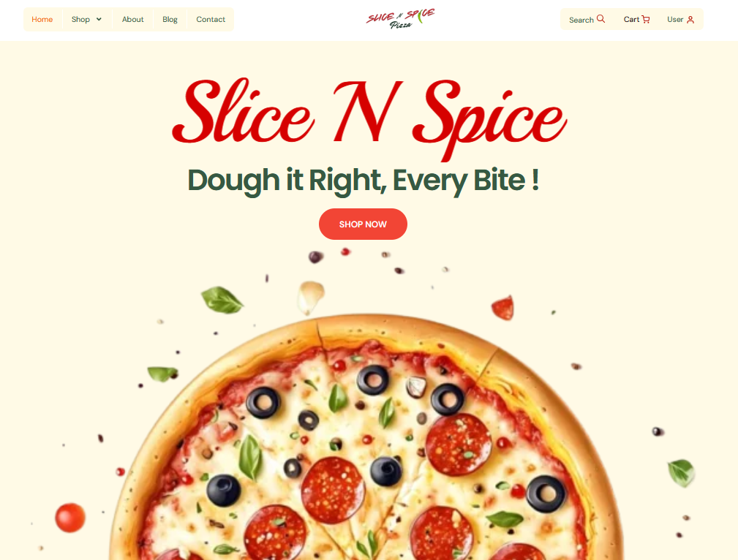Expand the Shop dropdown chevron
Viewport: 738px width, 560px height.
point(99,19)
